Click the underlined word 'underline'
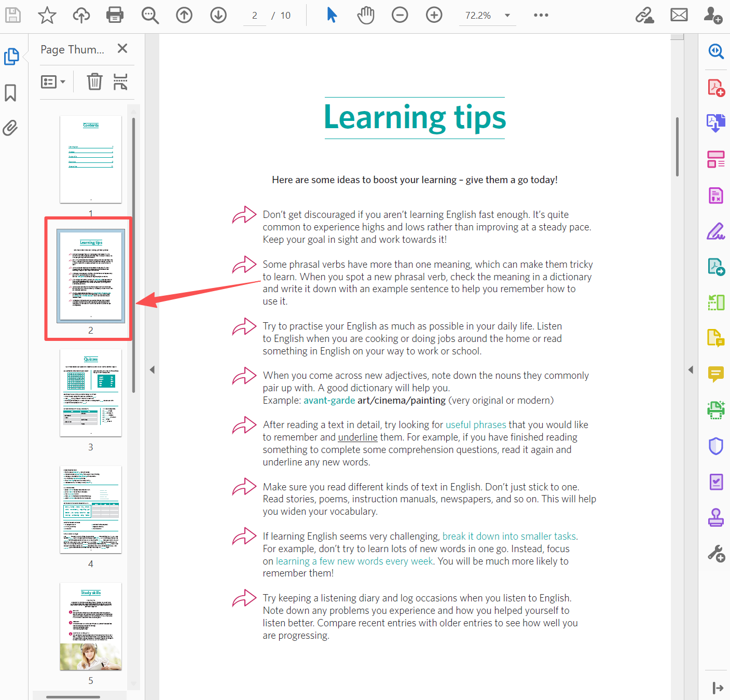 358,437
